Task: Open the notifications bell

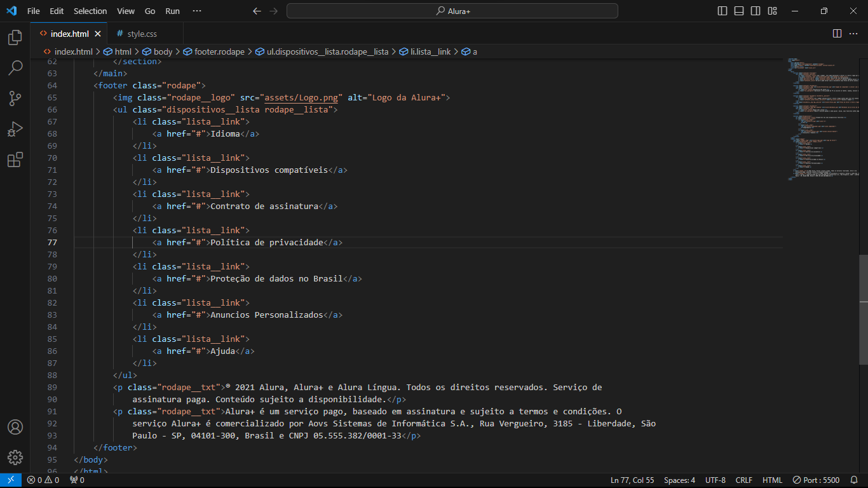Action: tap(855, 480)
